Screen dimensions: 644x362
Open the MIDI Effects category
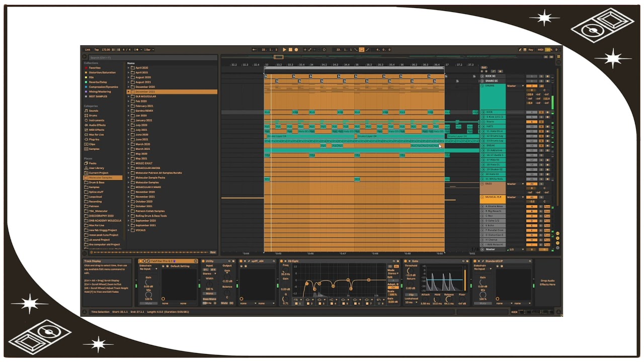pos(97,130)
